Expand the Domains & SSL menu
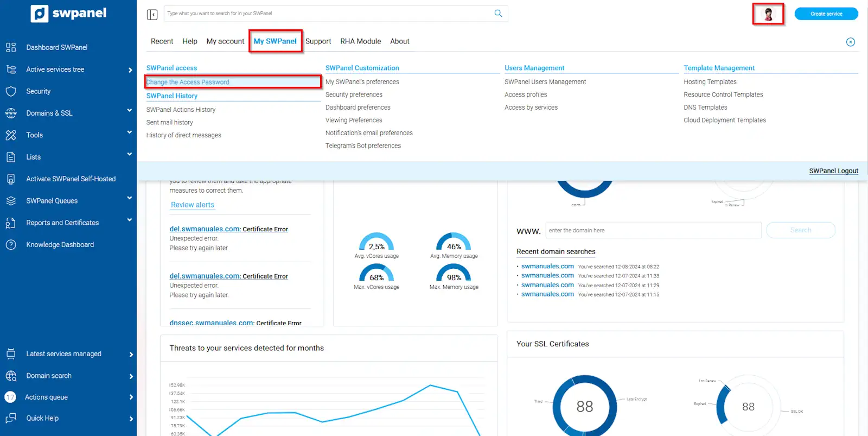The image size is (868, 436). click(x=129, y=111)
